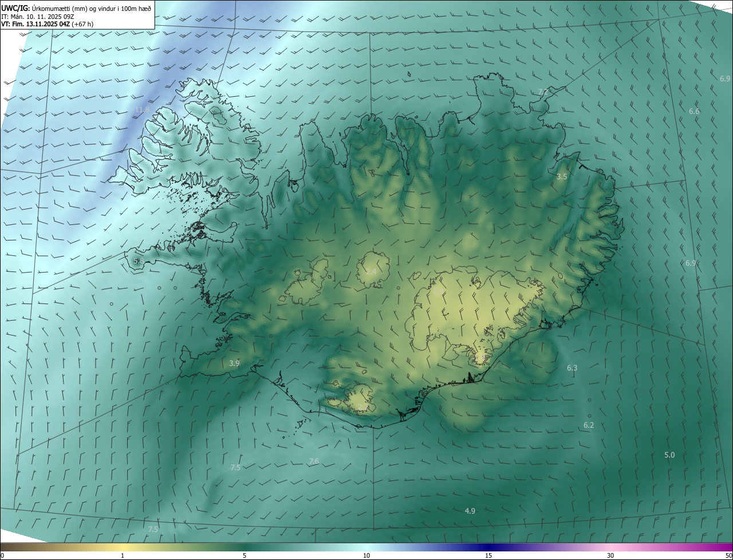This screenshot has width=733, height=560.
Task: Click the pale yellow segment of the color bar
Action: [x=123, y=547]
